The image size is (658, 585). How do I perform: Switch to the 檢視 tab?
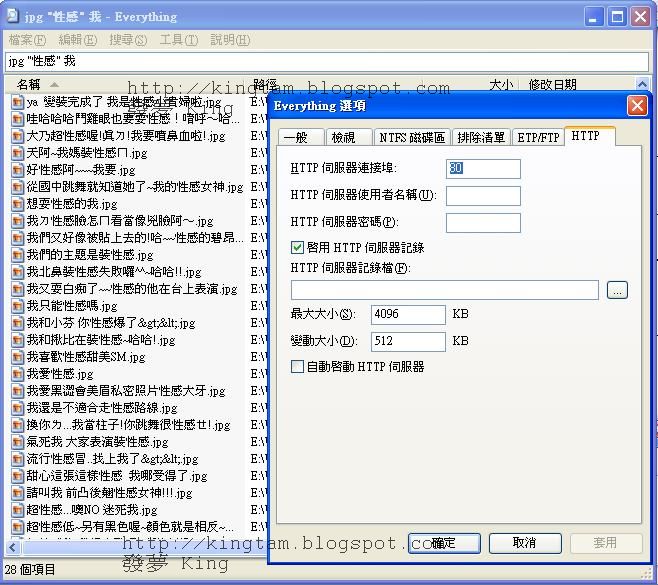(x=349, y=137)
